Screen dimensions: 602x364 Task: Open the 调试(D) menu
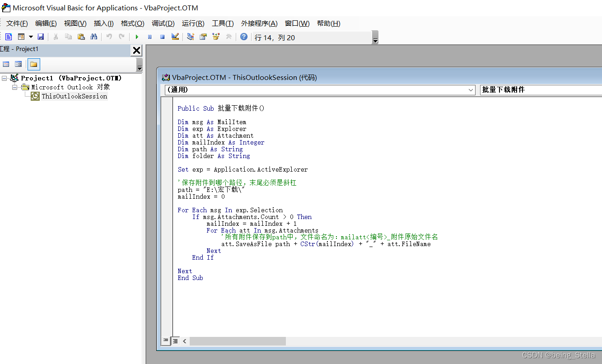click(x=163, y=23)
